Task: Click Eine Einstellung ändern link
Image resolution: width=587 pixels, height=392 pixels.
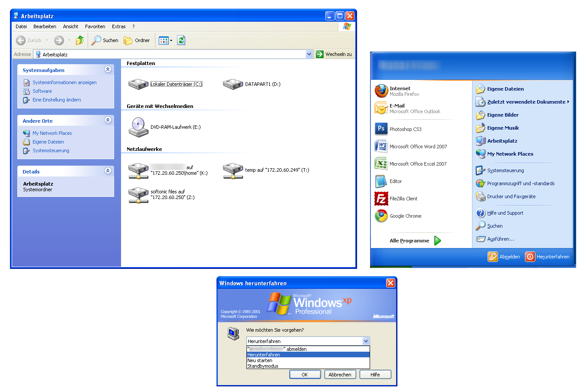Action: [x=57, y=100]
